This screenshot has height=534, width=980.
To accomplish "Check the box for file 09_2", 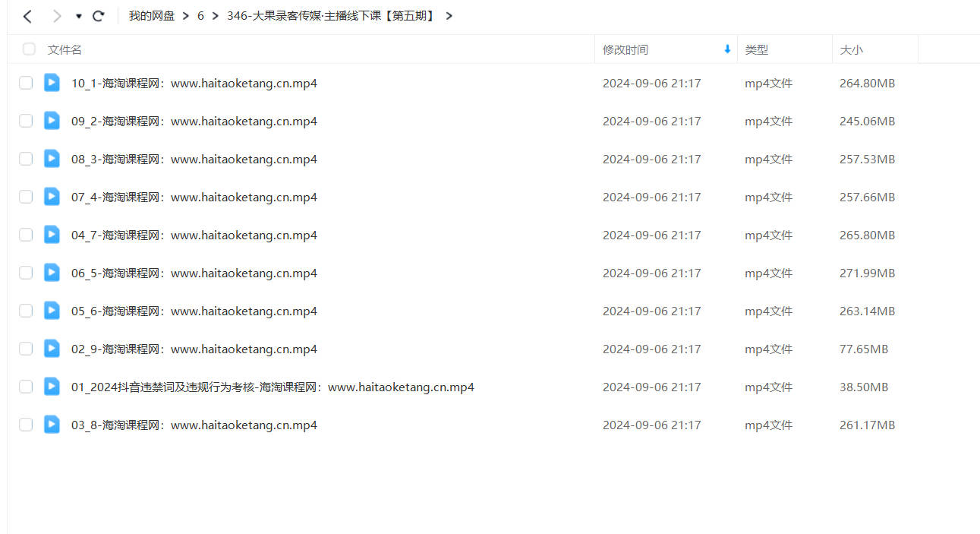I will 26,121.
